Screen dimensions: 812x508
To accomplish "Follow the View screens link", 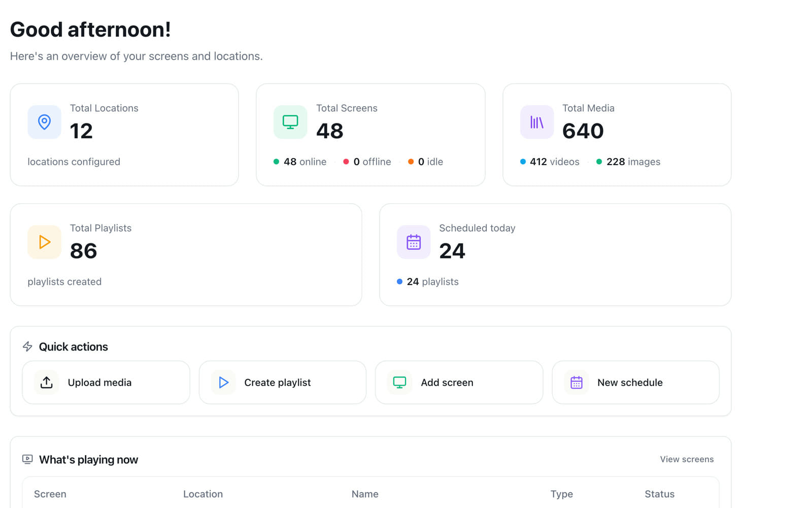I will tap(687, 459).
